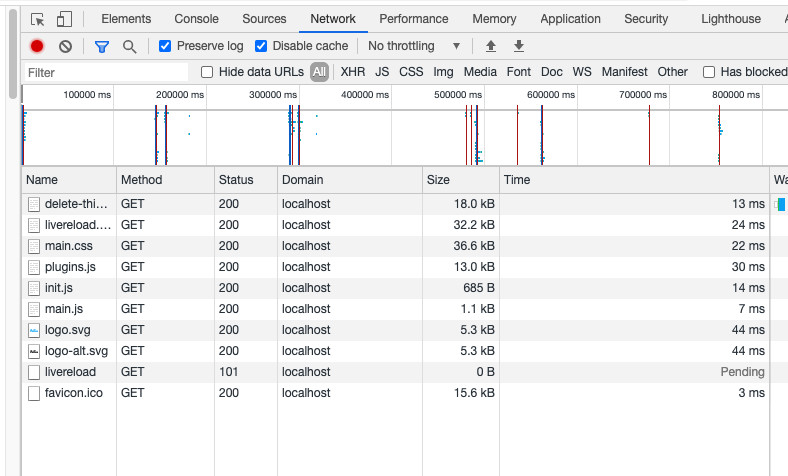This screenshot has height=476, width=788.
Task: Open the No throttling dropdown
Action: click(414, 46)
